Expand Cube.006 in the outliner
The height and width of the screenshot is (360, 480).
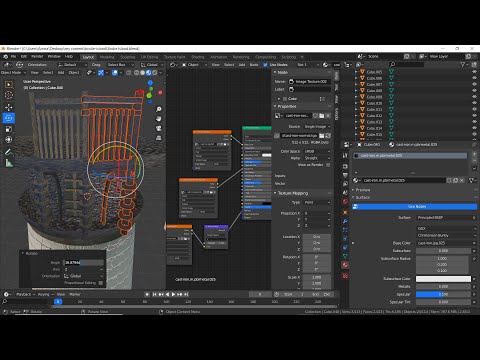tap(356, 78)
